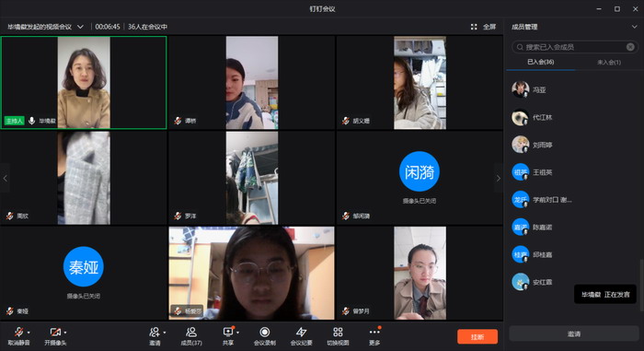Click magnifier icon in member search
644x351 pixels.
tap(520, 47)
